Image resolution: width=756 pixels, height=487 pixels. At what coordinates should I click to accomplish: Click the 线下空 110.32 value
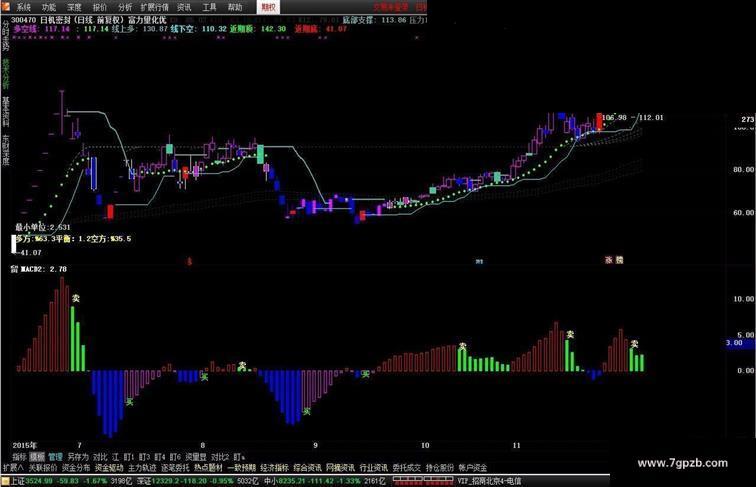tap(198, 29)
